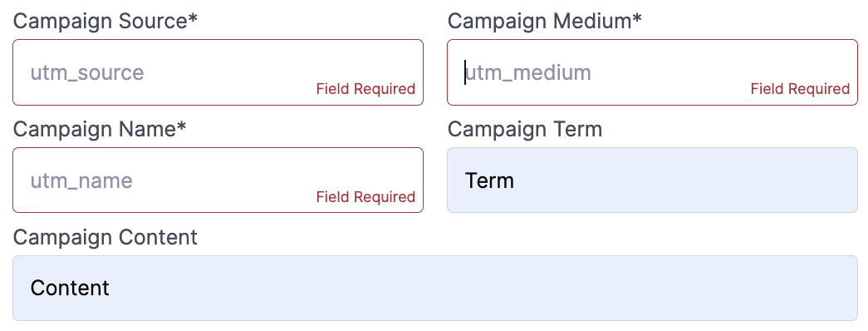The height and width of the screenshot is (331, 868).
Task: Click the utm_medium placeholder text
Action: [x=528, y=72]
